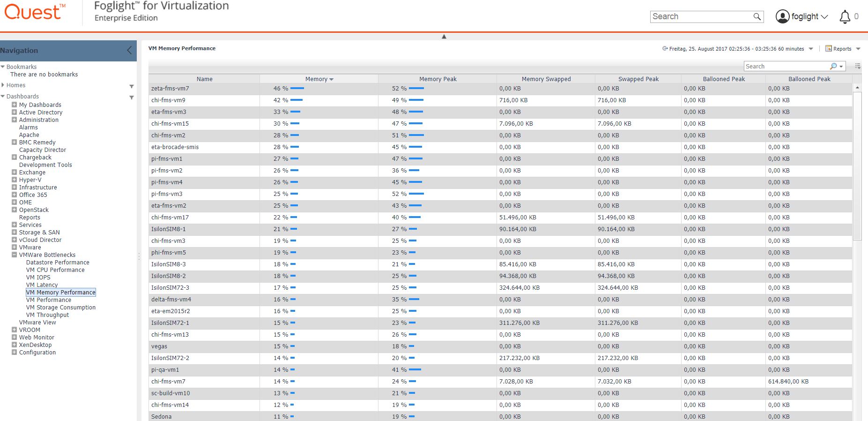Select the IsilonSIM8-1 row name

point(168,229)
